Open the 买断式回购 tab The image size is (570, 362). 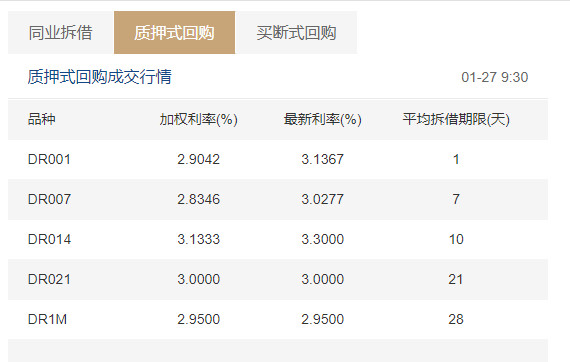[x=296, y=33]
